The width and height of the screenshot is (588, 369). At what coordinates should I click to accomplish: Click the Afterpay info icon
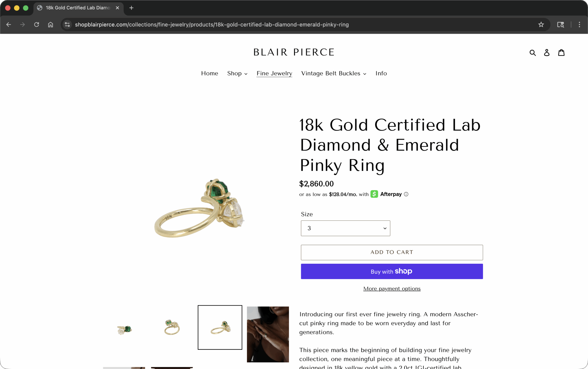pos(406,194)
